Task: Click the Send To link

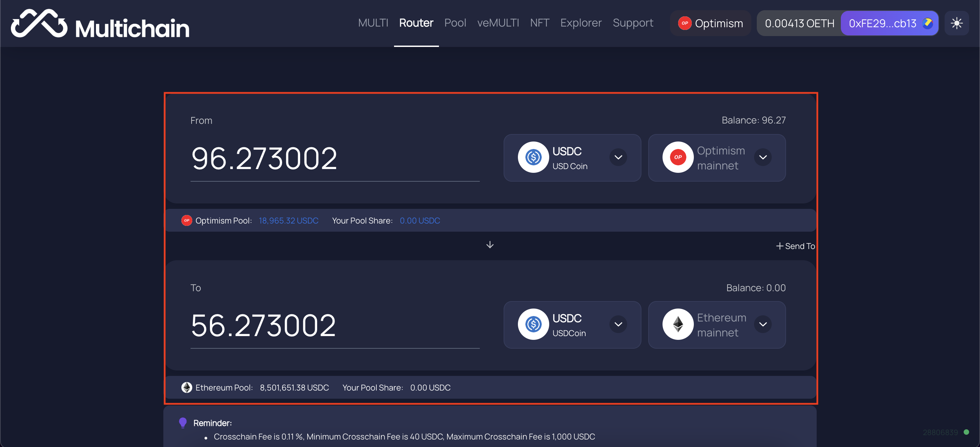Action: 795,246
